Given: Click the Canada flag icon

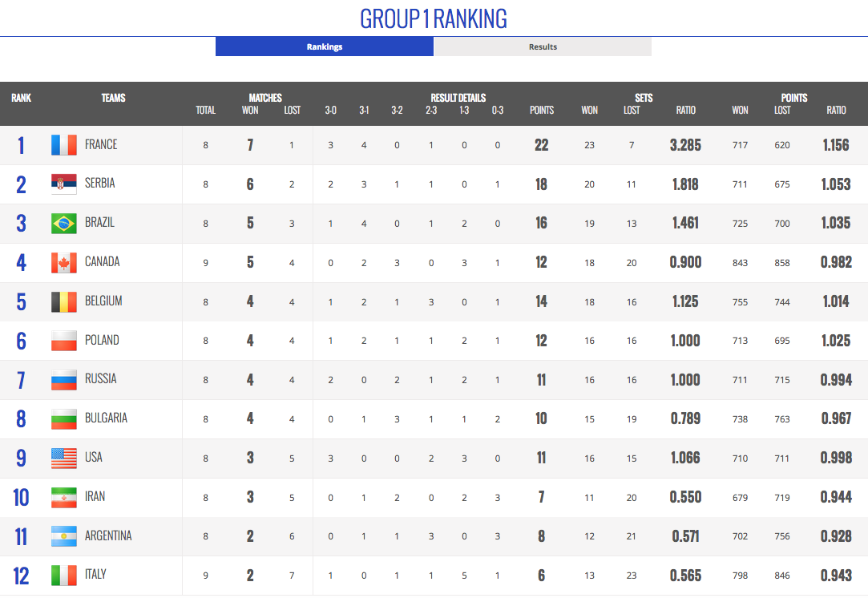Looking at the screenshot, I should point(63,263).
